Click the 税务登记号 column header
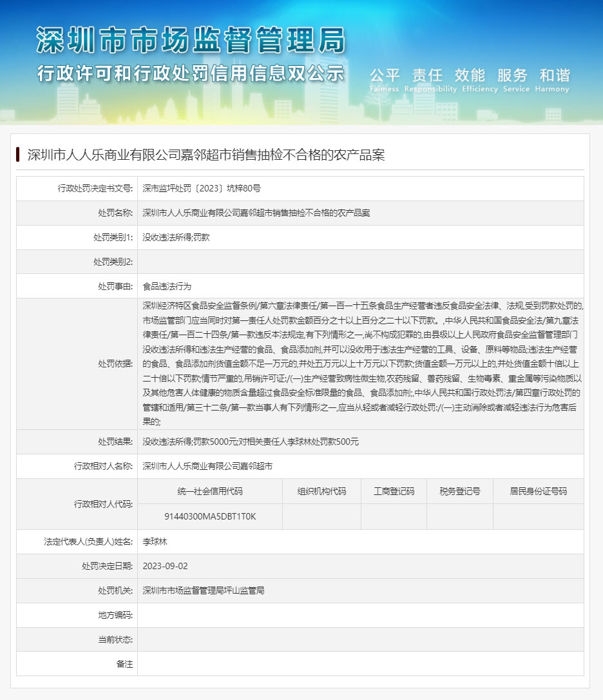 [460, 492]
